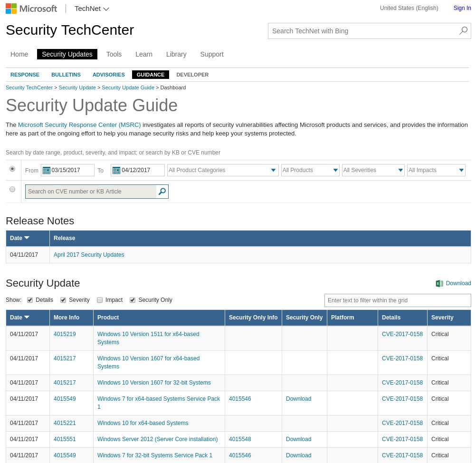
Task: Open the Library navigation menu item
Action: pyautogui.click(x=176, y=54)
